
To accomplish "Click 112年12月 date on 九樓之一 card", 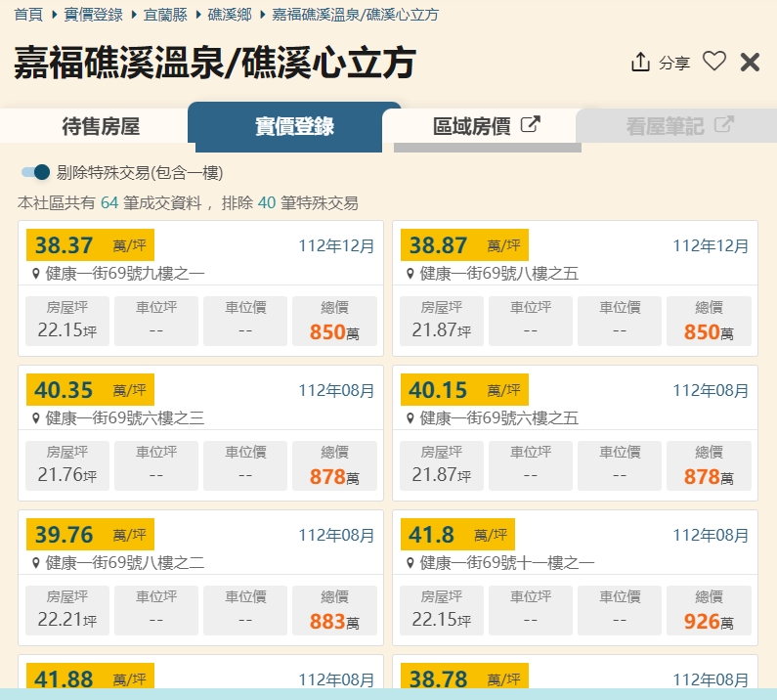I will (x=336, y=246).
